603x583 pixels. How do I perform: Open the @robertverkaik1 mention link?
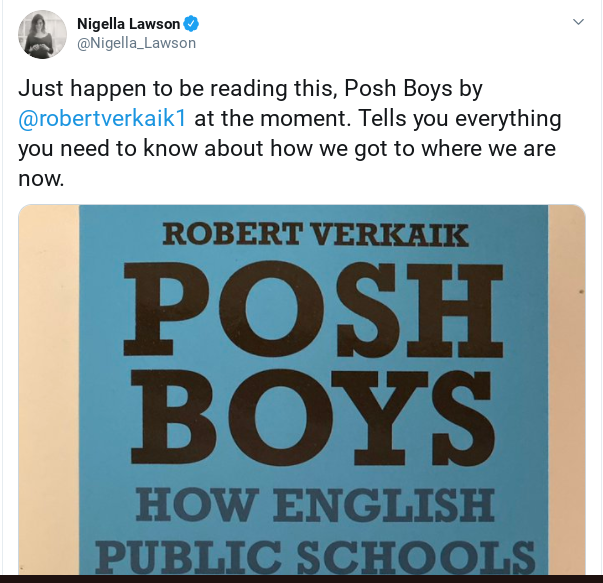point(102,119)
